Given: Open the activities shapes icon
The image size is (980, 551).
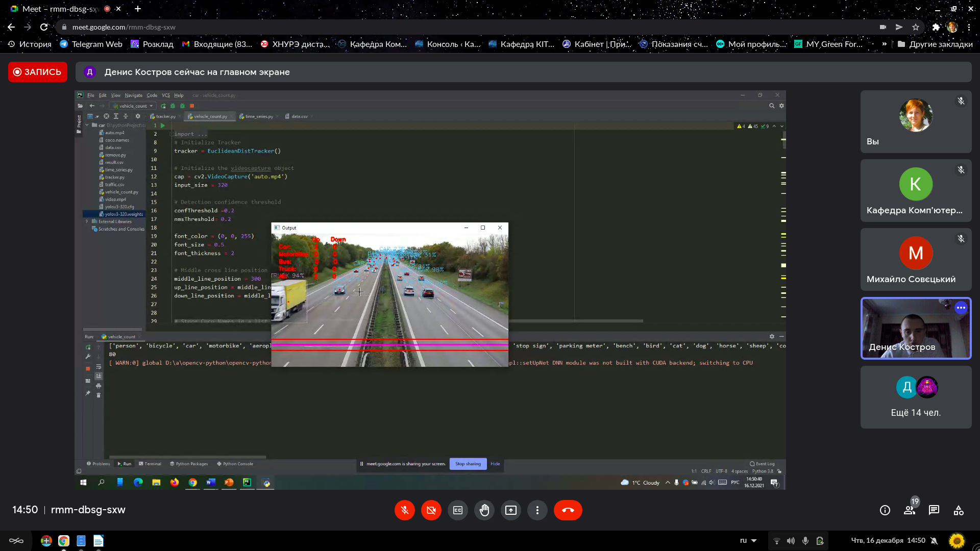Looking at the screenshot, I should pyautogui.click(x=959, y=510).
